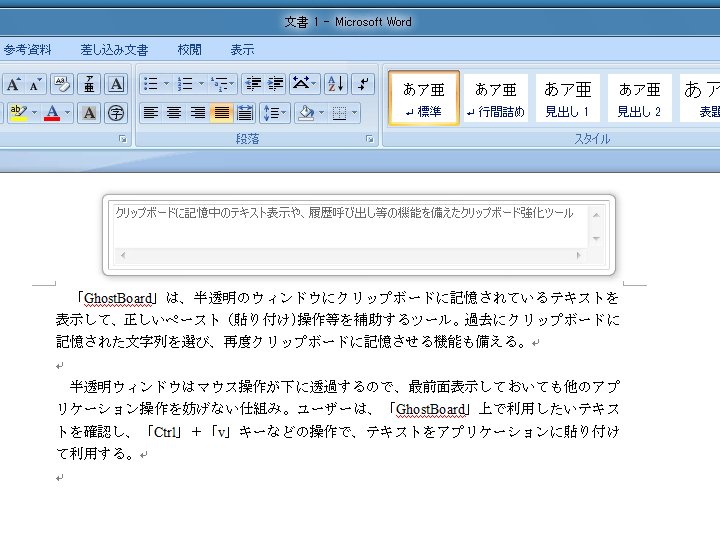Open the font color dropdown arrow
This screenshot has height=540, width=720.
68,112
